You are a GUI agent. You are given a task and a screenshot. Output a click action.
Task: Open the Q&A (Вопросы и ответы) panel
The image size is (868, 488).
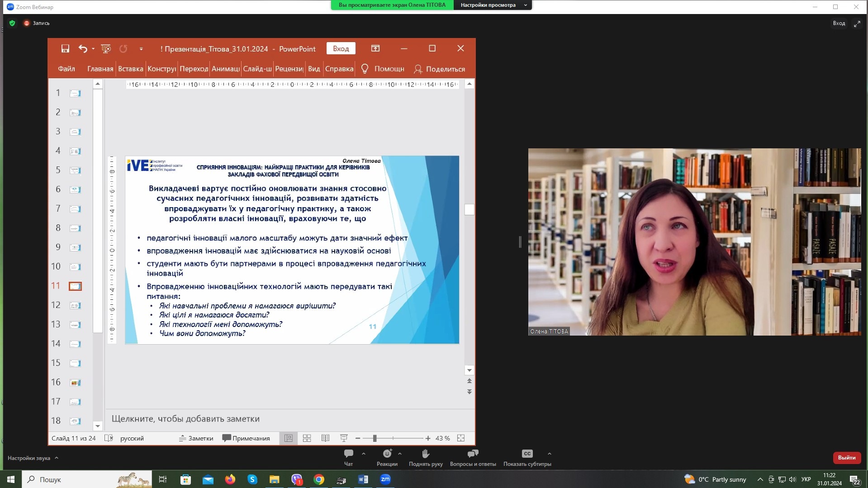(473, 454)
